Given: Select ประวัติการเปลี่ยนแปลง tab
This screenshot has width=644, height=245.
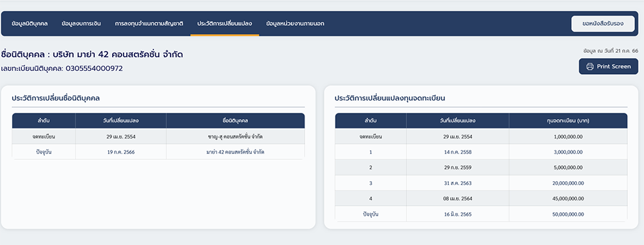Looking at the screenshot, I should click(225, 24).
